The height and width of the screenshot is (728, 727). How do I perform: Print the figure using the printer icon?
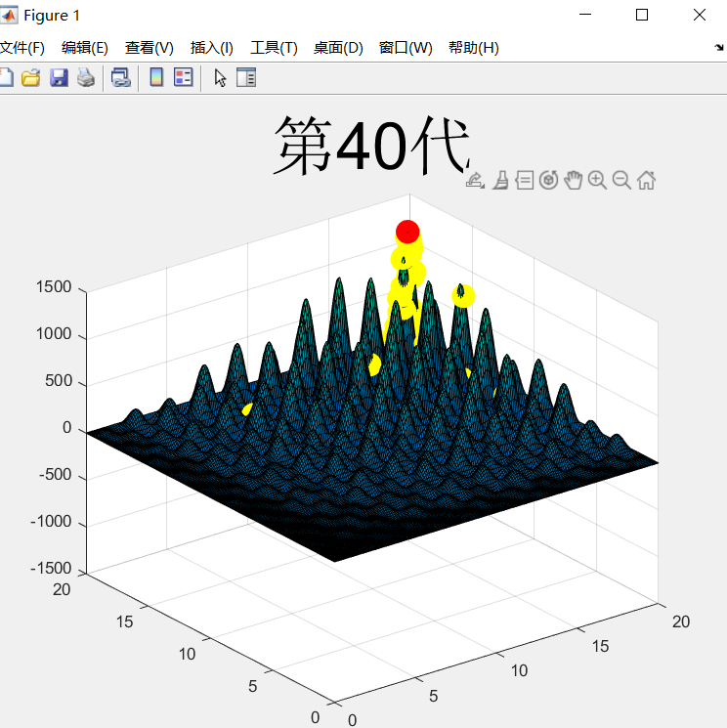[x=86, y=77]
